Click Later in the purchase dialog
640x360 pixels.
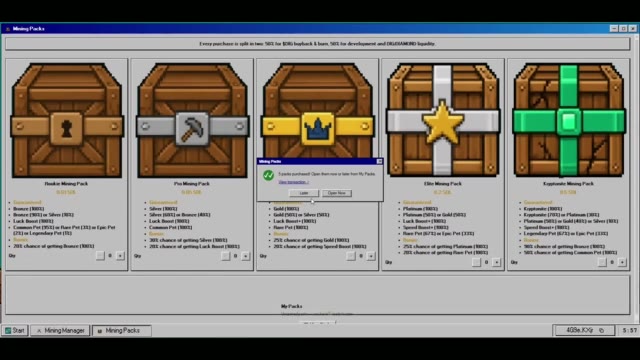click(x=304, y=193)
